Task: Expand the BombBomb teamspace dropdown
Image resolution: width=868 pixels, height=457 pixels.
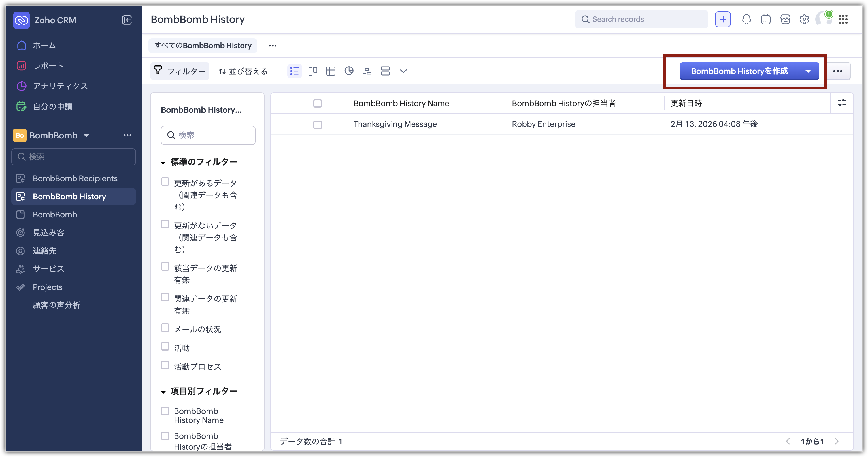Action: (x=87, y=135)
